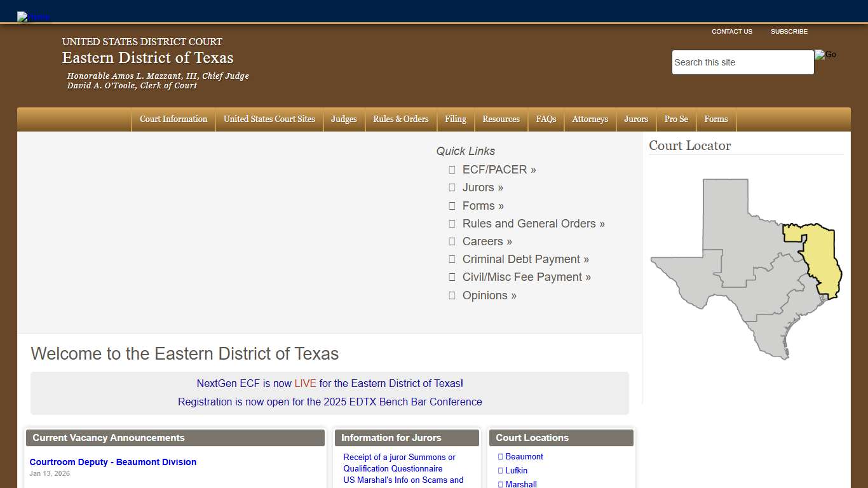868x488 pixels.
Task: Click the Civil/Misc Fee Payment icon
Action: click(452, 277)
